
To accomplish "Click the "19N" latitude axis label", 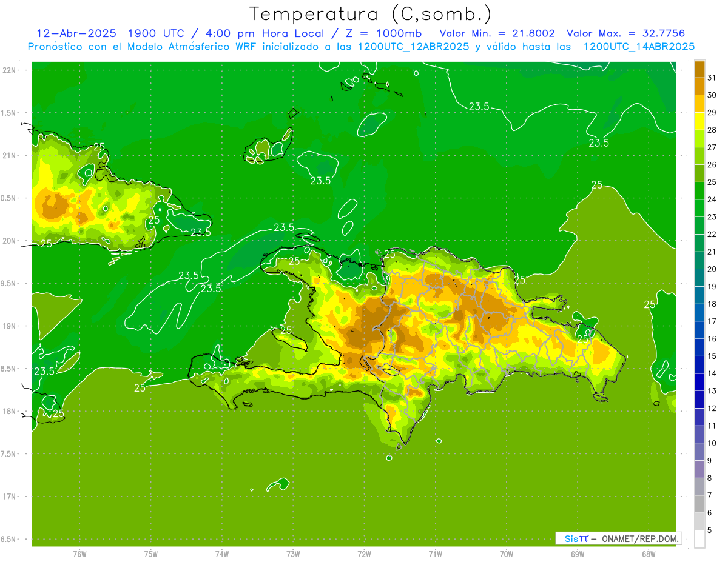I will [10, 326].
